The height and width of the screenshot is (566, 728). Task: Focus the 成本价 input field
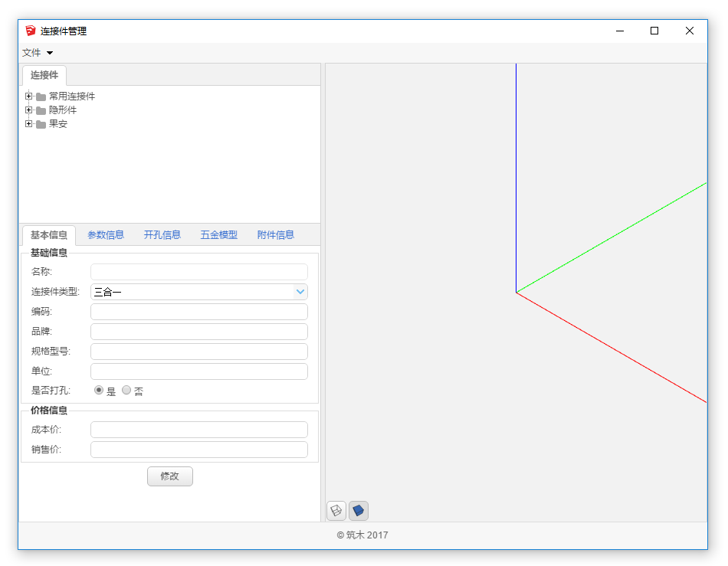(x=199, y=430)
